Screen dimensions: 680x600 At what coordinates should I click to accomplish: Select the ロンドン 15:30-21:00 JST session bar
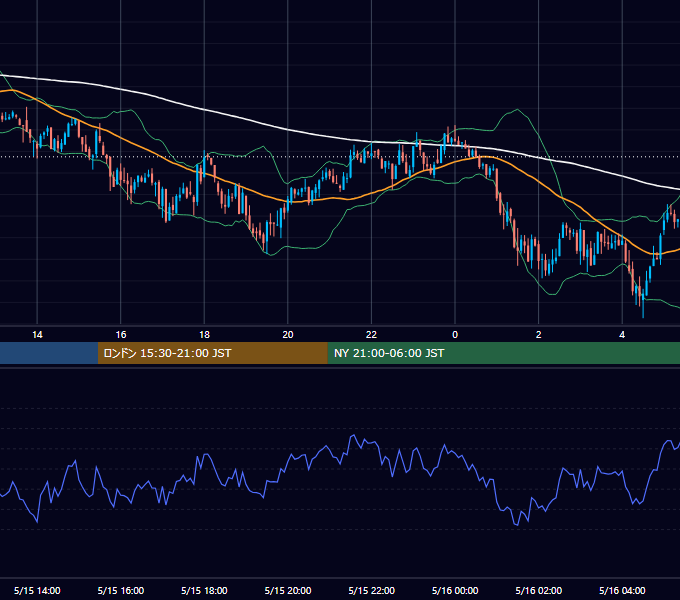point(212,353)
